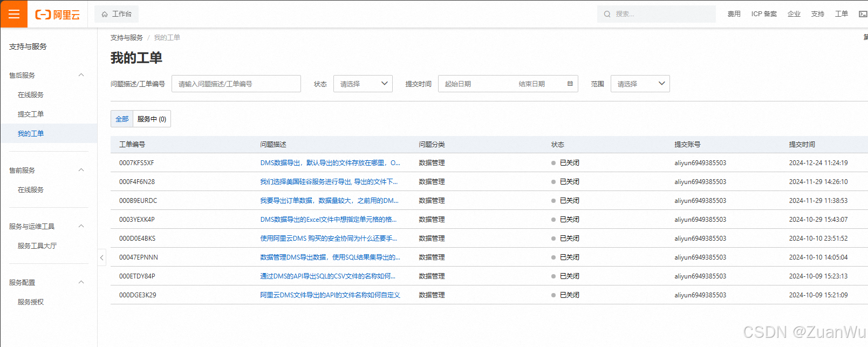Click ticket number 000D0E4BKS
The height and width of the screenshot is (347, 868).
point(137,239)
